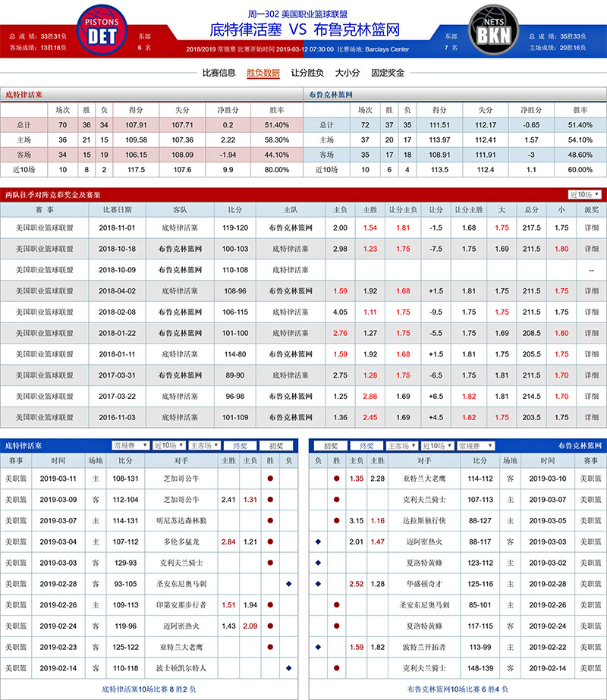The height and width of the screenshot is (700, 607).
Task: Click the Brooklyn Nets BKN logo
Action: (x=493, y=30)
